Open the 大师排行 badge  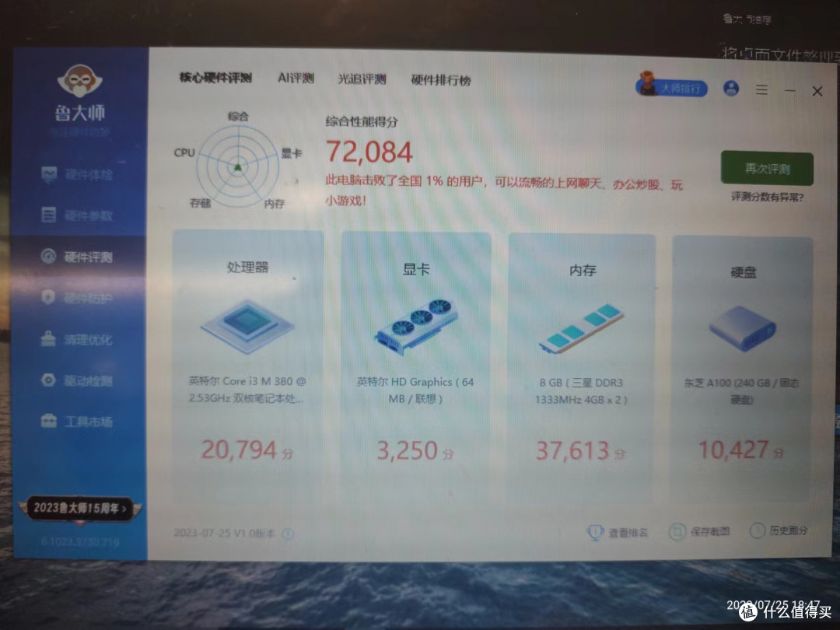tap(672, 86)
